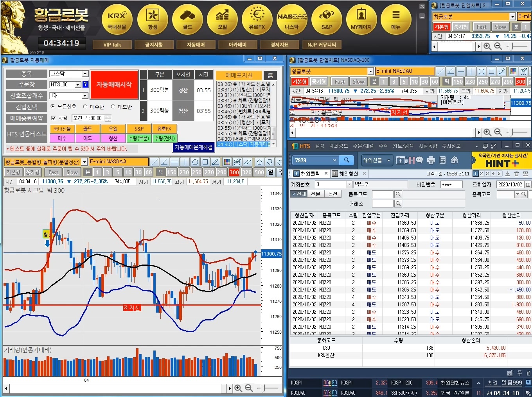Click the red 자동매매시작 button
The width and height of the screenshot is (532, 397).
pos(114,85)
